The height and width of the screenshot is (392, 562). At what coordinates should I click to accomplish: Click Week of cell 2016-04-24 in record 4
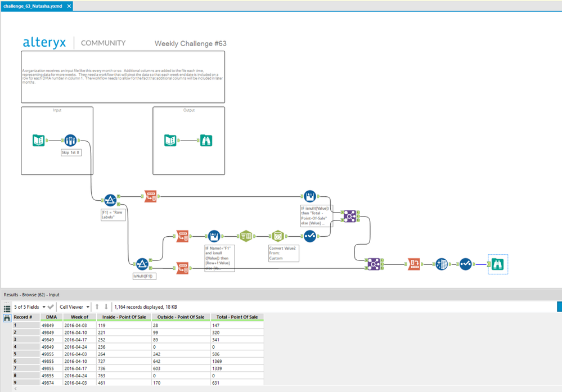[x=79, y=347]
